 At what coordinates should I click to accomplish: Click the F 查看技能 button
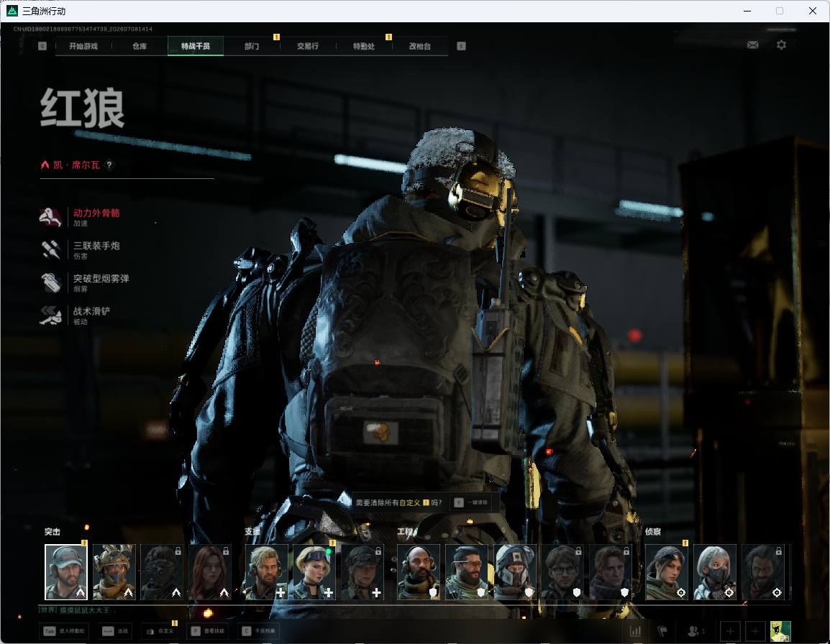tap(207, 631)
